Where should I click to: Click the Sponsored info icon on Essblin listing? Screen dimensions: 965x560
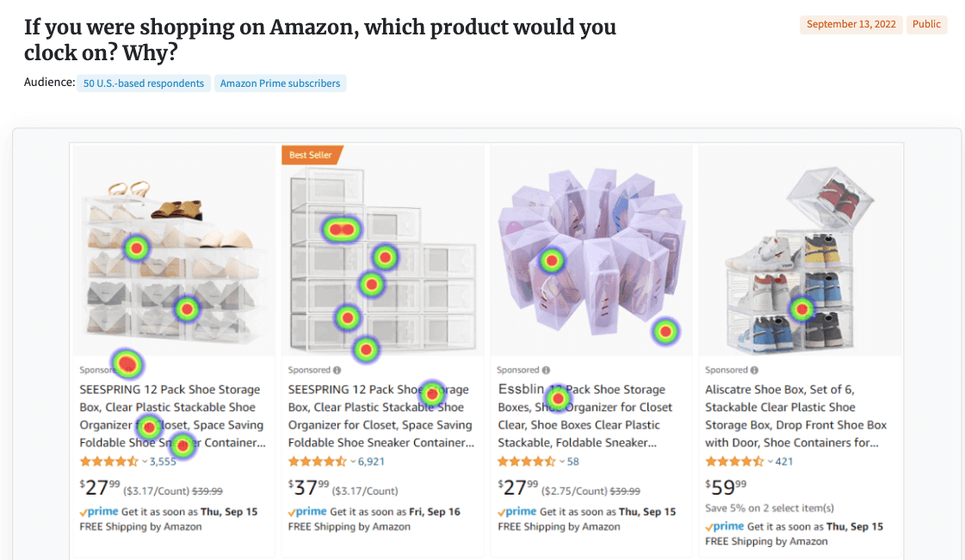pyautogui.click(x=546, y=370)
